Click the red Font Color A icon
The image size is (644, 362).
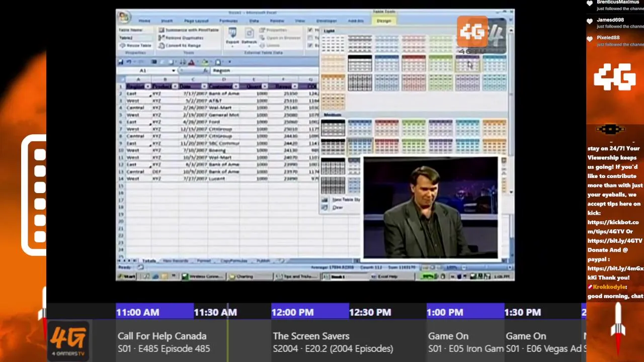pyautogui.click(x=191, y=62)
